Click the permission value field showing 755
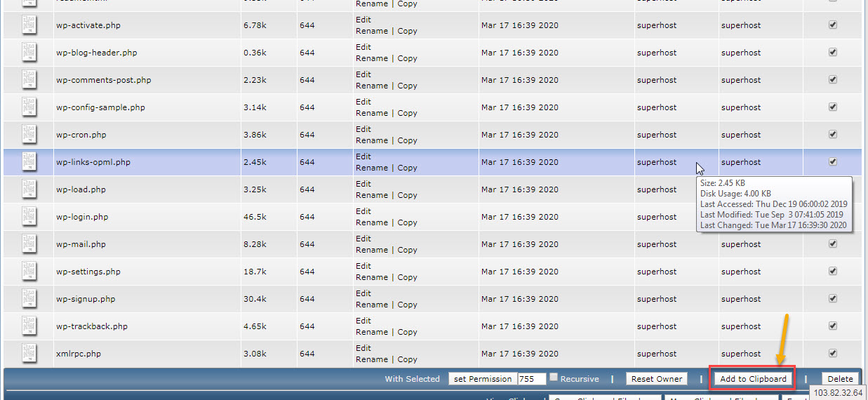Screen dimensions: 868x400 pos(531,379)
